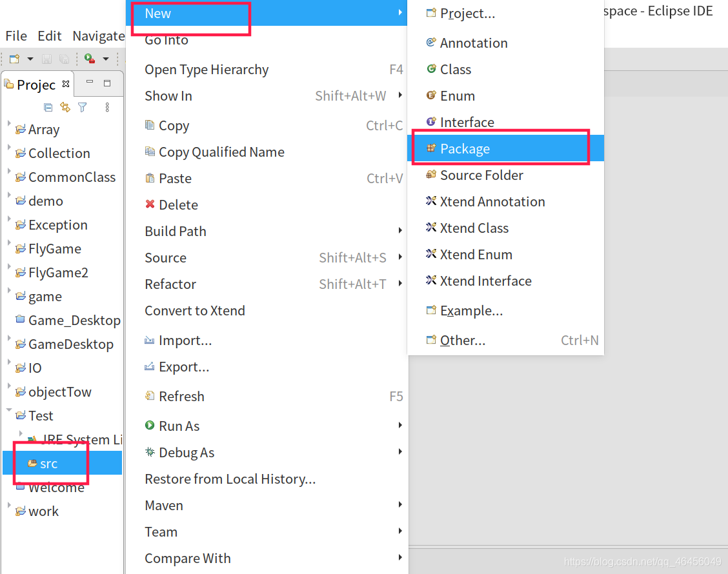Click the Export icon
This screenshot has width=728, height=574.
150,366
